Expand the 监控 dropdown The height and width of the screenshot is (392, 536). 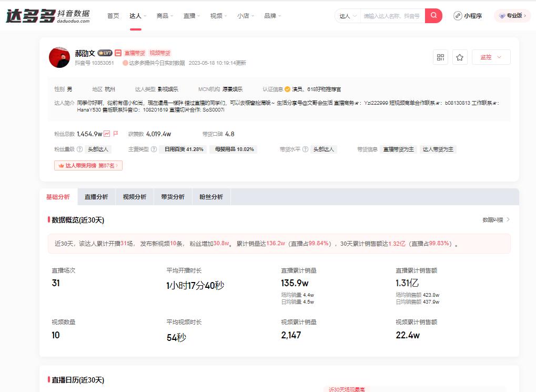tap(490, 57)
